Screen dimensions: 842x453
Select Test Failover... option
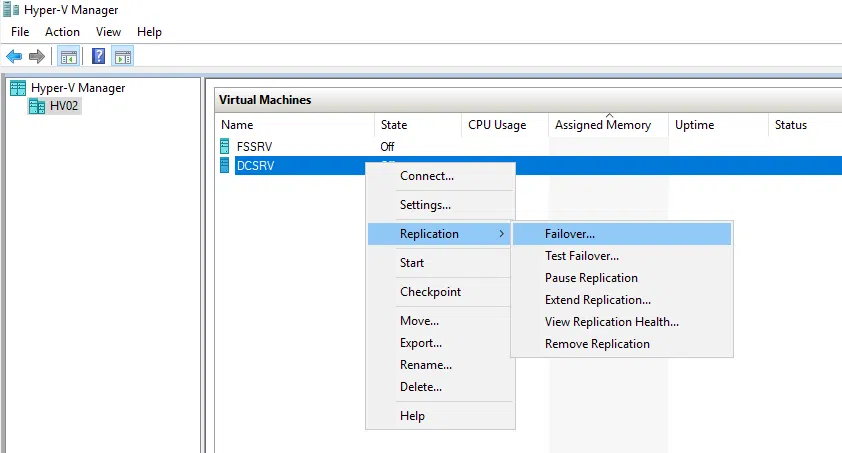point(582,256)
